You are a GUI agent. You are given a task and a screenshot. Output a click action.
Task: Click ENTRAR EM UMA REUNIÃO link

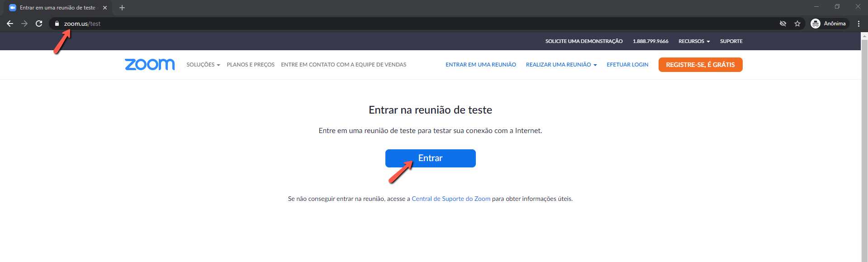[x=481, y=65]
